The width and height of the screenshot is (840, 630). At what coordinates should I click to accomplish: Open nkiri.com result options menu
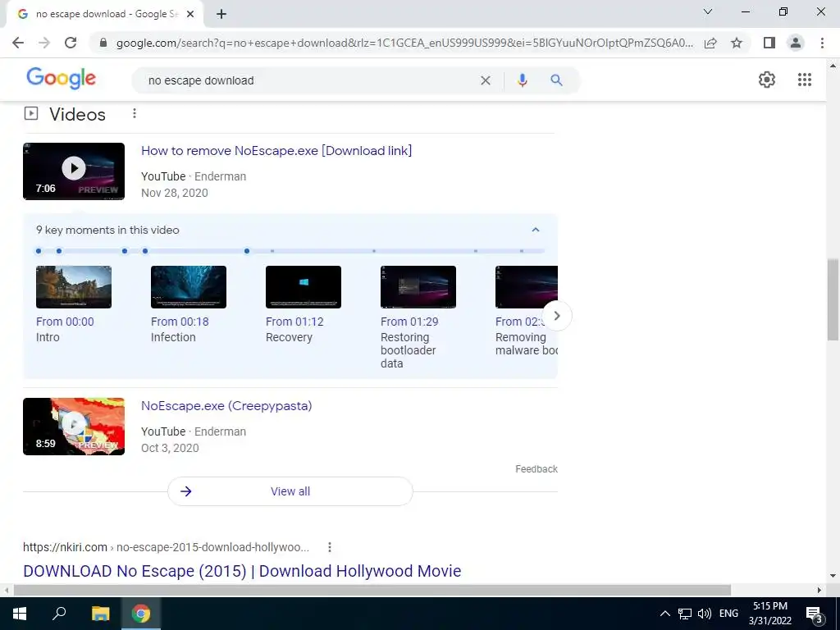[x=330, y=547]
